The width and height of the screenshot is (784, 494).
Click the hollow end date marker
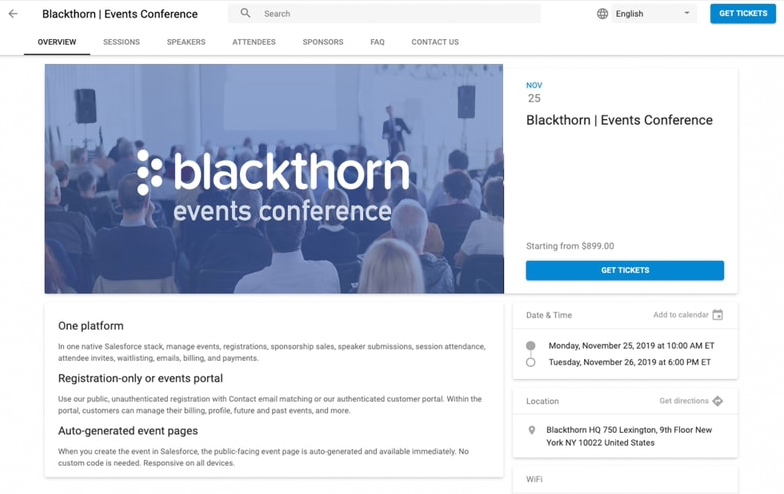click(x=530, y=362)
